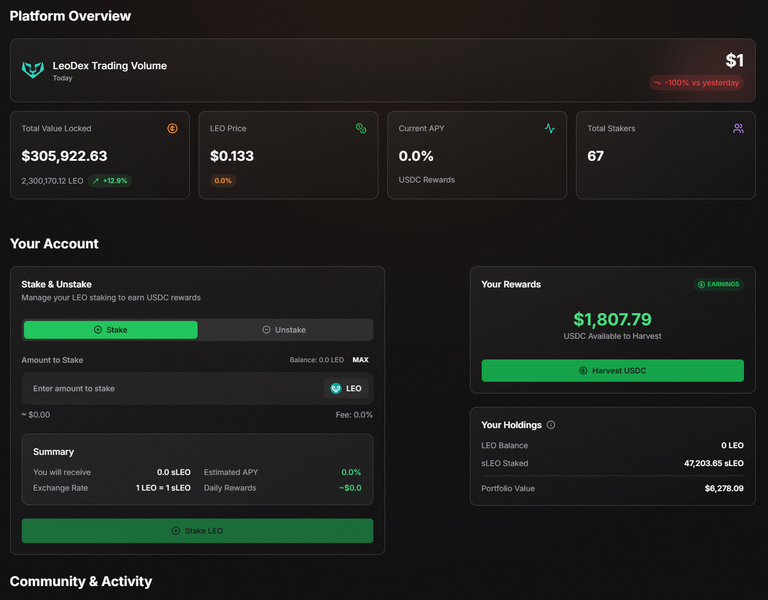
Task: Click the LeoDex lion logo icon
Action: pos(33,70)
